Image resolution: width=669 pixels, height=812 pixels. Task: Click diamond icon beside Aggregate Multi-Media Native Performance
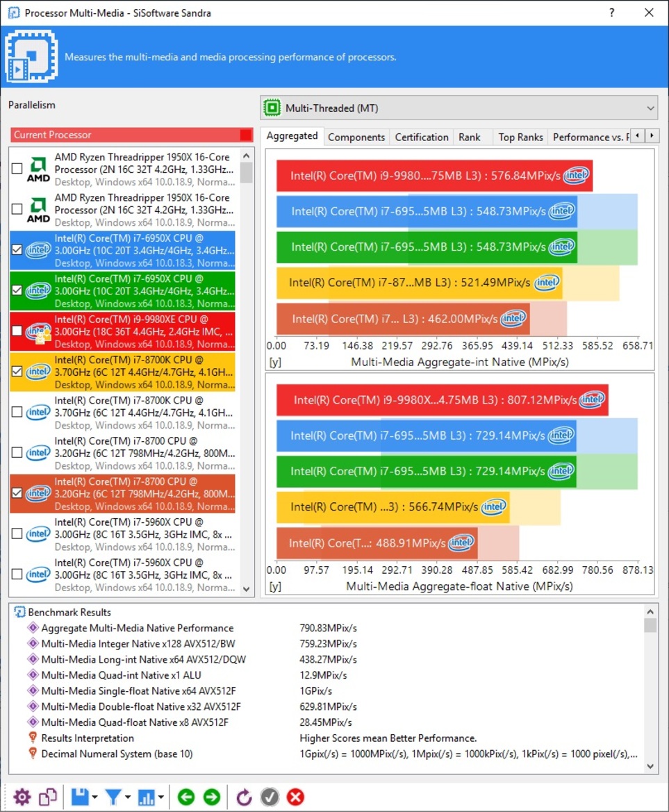pyautogui.click(x=33, y=628)
